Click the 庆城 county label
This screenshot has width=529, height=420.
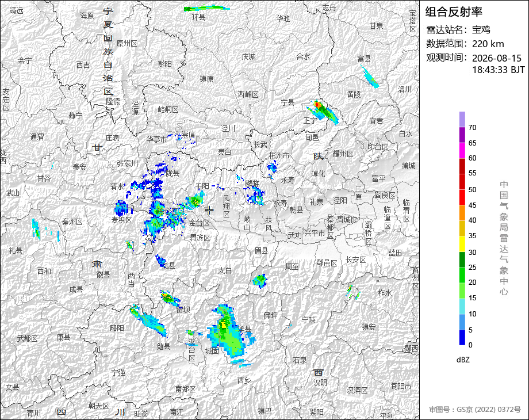click(x=248, y=56)
